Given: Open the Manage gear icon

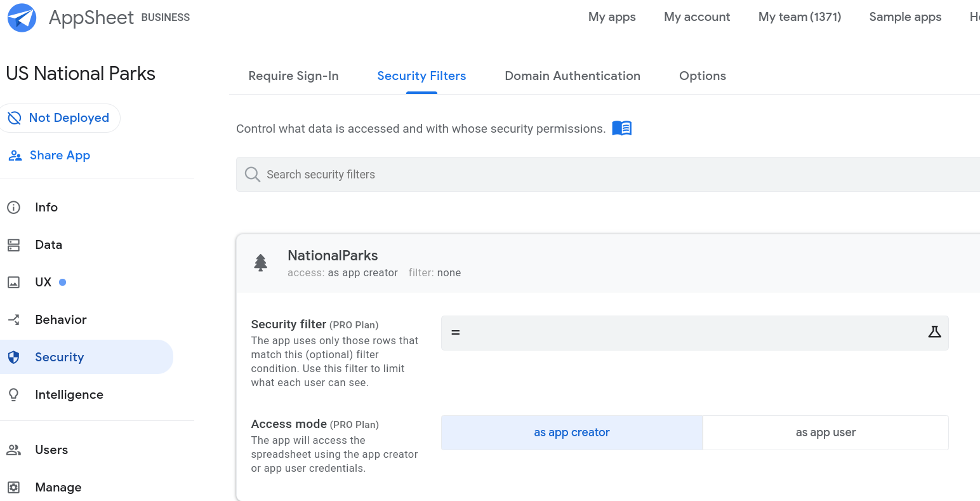Looking at the screenshot, I should click(14, 487).
